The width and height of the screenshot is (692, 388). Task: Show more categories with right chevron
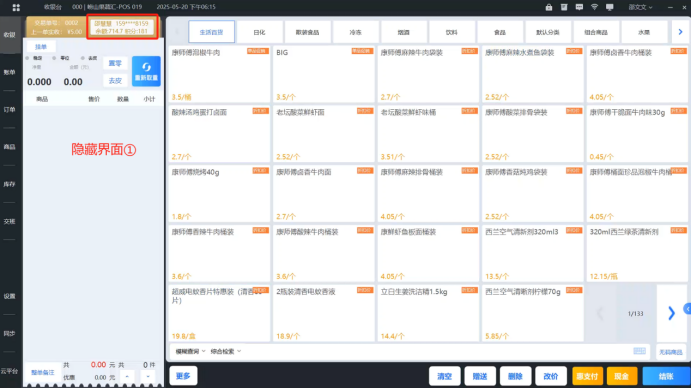tap(680, 32)
